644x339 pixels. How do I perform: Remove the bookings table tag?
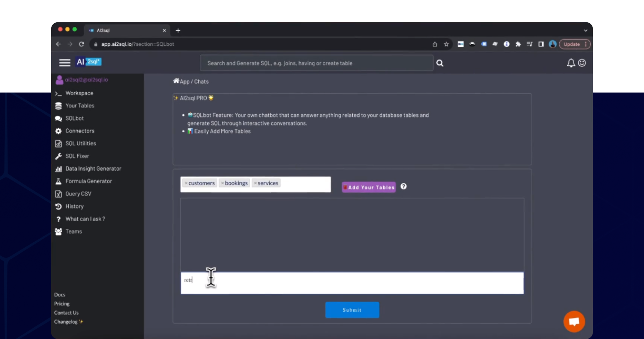pyautogui.click(x=222, y=183)
